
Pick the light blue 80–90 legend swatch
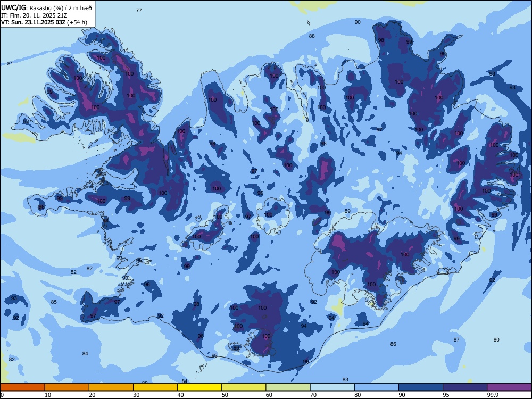pos(377,387)
